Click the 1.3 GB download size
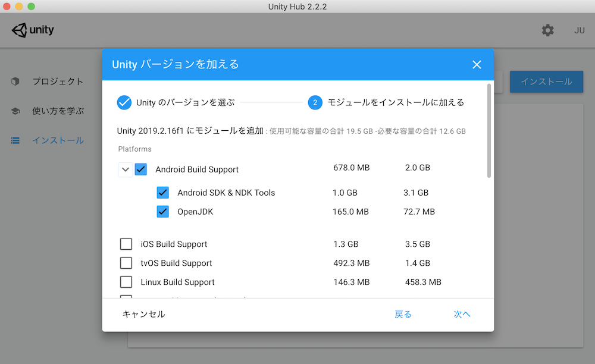This screenshot has width=595, height=364. pyautogui.click(x=346, y=244)
